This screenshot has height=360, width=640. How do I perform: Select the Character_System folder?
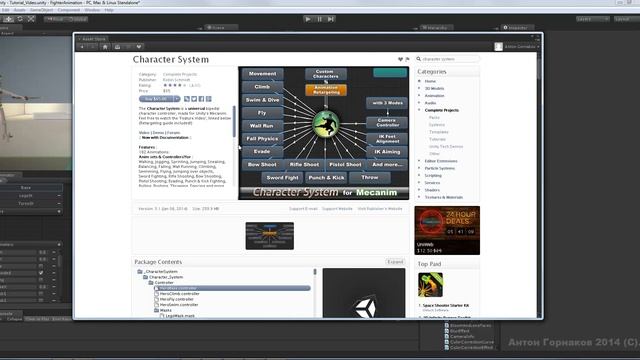(162, 277)
